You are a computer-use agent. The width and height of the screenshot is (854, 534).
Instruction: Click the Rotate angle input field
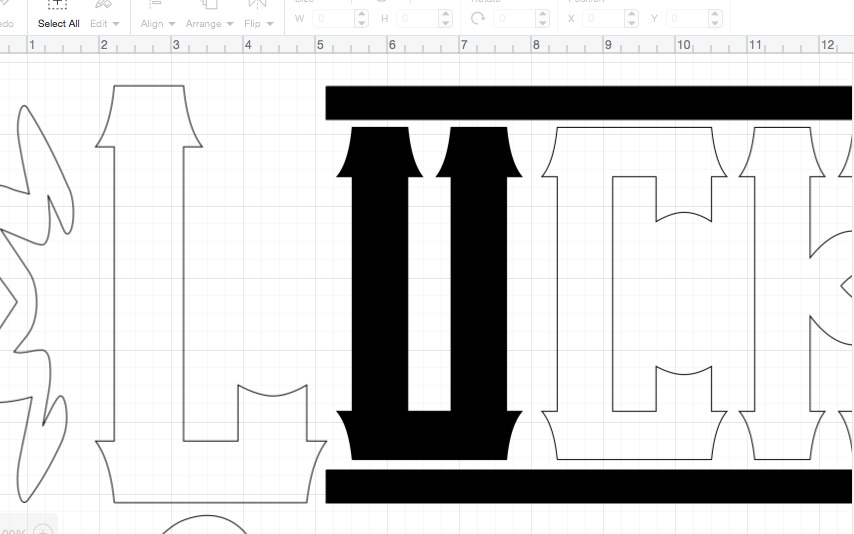(514, 19)
